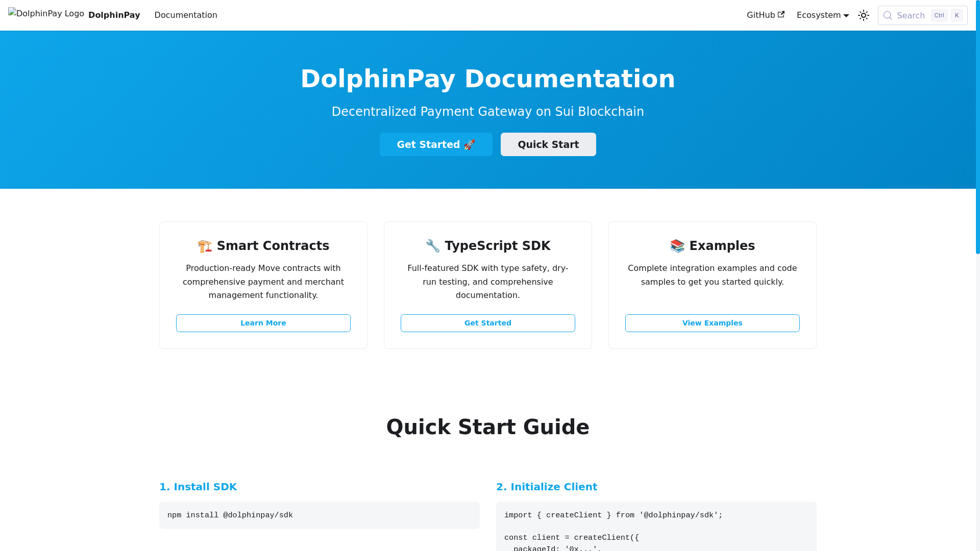Click the Smart Contracts crane emoji icon
Image resolution: width=980 pixels, height=551 pixels.
[205, 246]
